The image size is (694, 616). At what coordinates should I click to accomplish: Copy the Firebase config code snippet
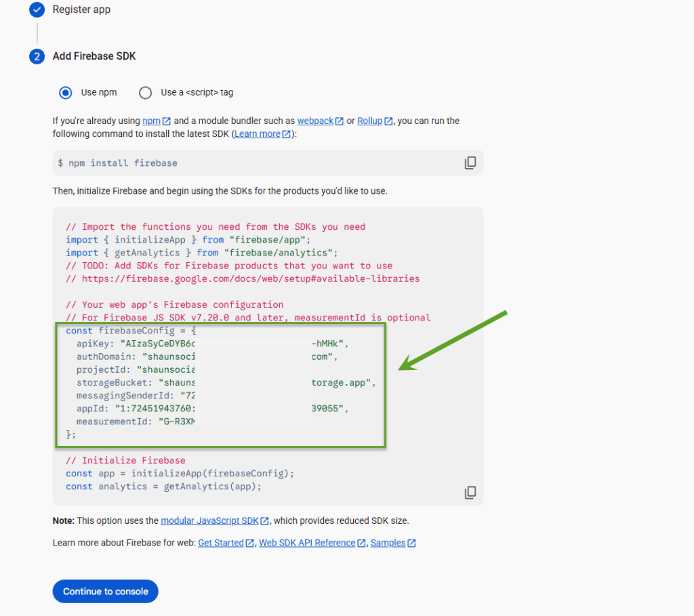tap(470, 493)
